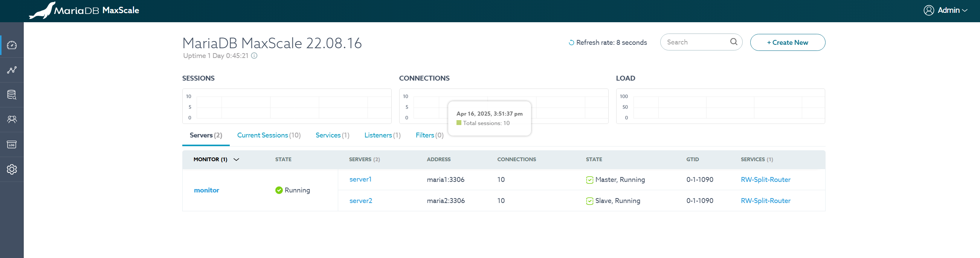Click the Uptime 1 Day 0:45:21 text
Image resolution: width=980 pixels, height=258 pixels.
click(216, 56)
